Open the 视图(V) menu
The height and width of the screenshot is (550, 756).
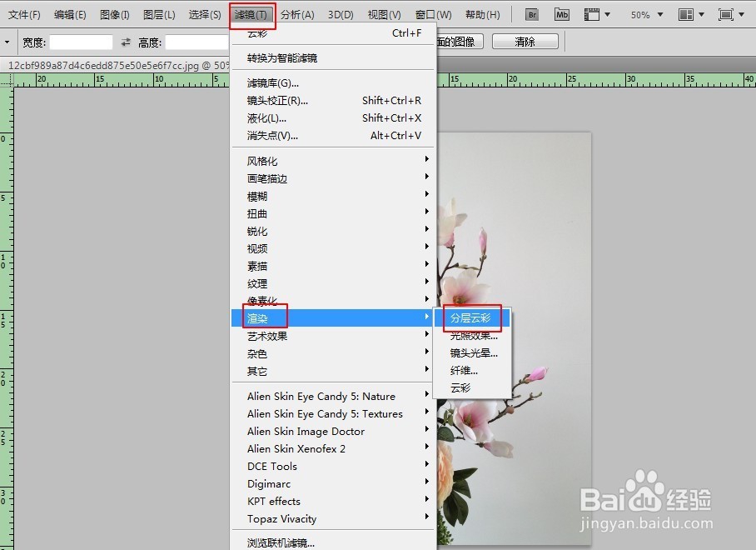coord(385,15)
